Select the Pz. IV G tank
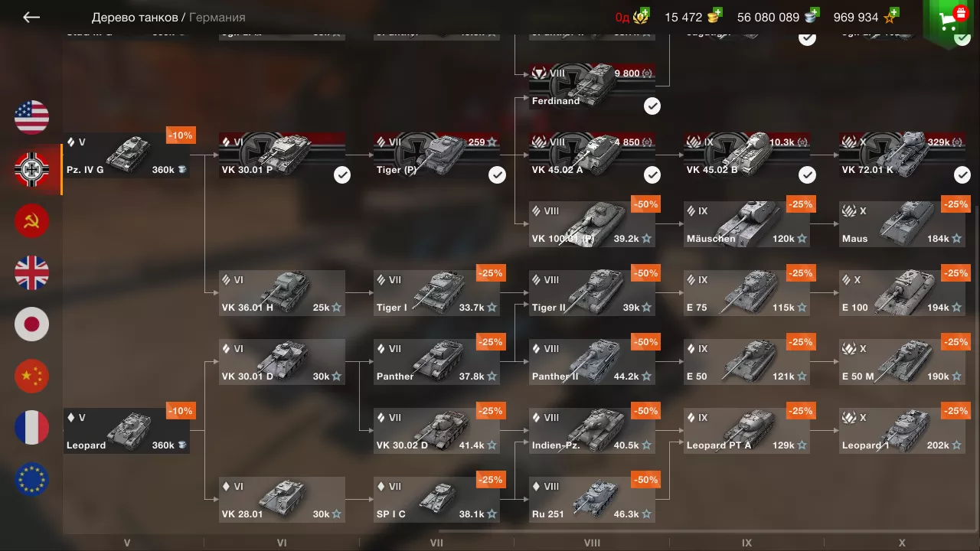The image size is (980, 551). click(x=126, y=155)
